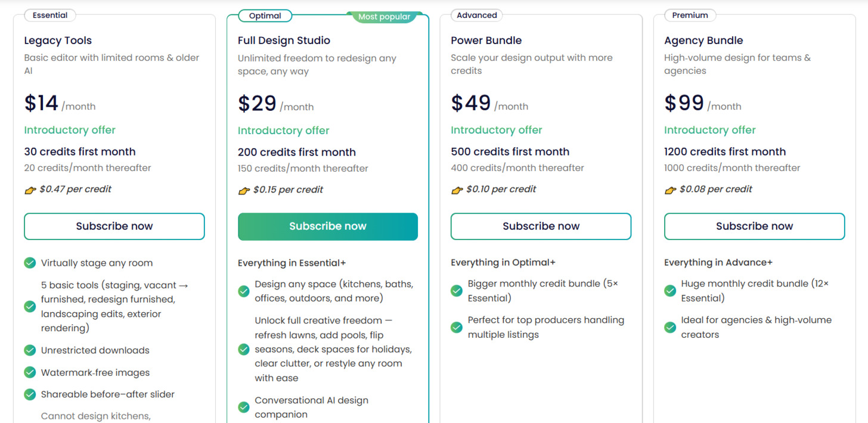Click the Subscribe now button under Power Bundle

[x=541, y=226]
